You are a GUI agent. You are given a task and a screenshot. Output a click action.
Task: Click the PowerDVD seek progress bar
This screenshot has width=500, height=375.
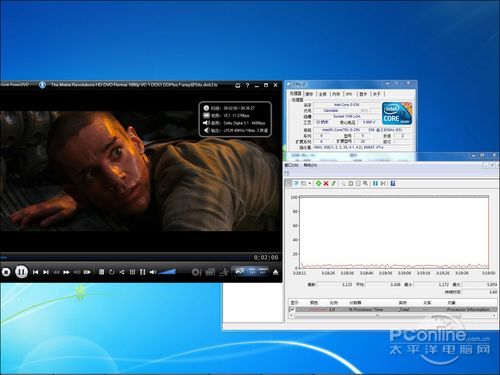tap(126, 257)
